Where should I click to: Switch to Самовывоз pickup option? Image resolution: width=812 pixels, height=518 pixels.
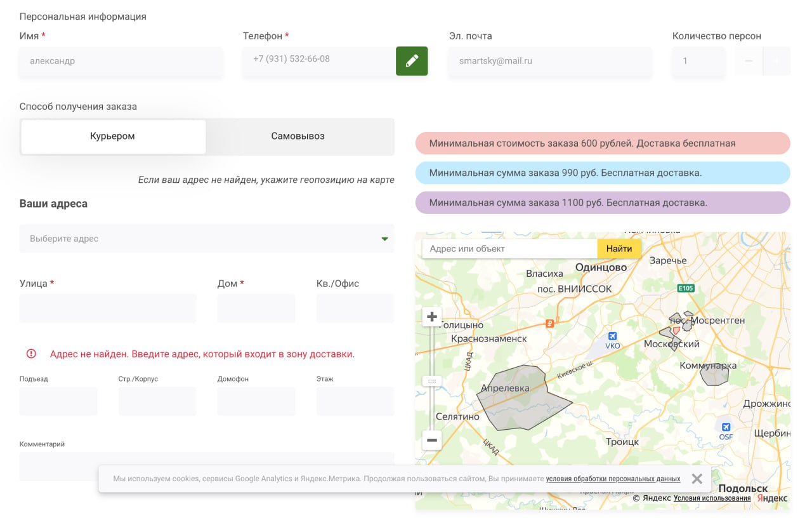click(298, 136)
